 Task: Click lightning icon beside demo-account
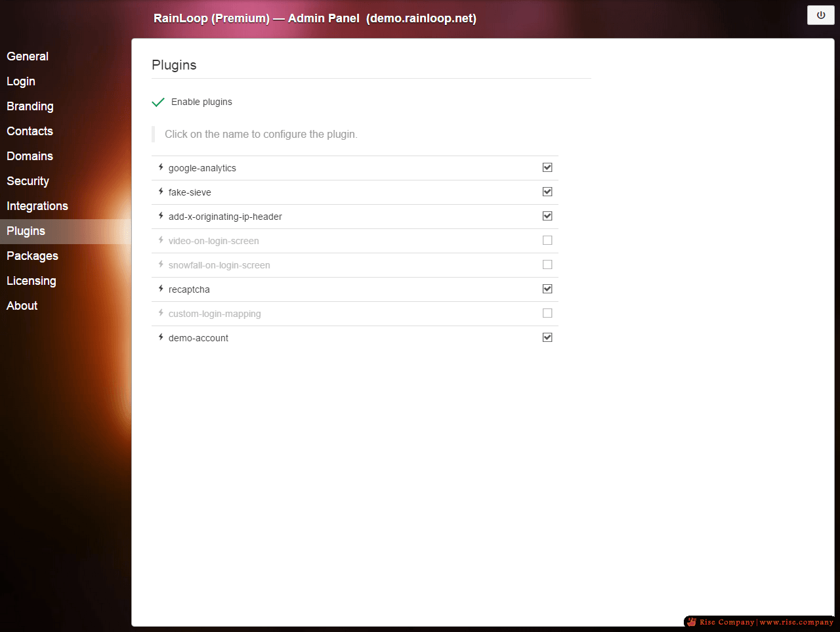point(161,337)
